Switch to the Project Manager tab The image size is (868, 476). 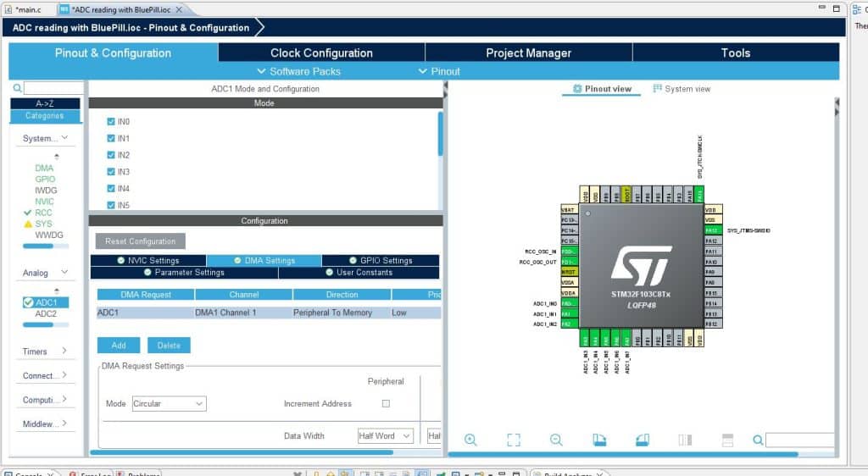[529, 53]
